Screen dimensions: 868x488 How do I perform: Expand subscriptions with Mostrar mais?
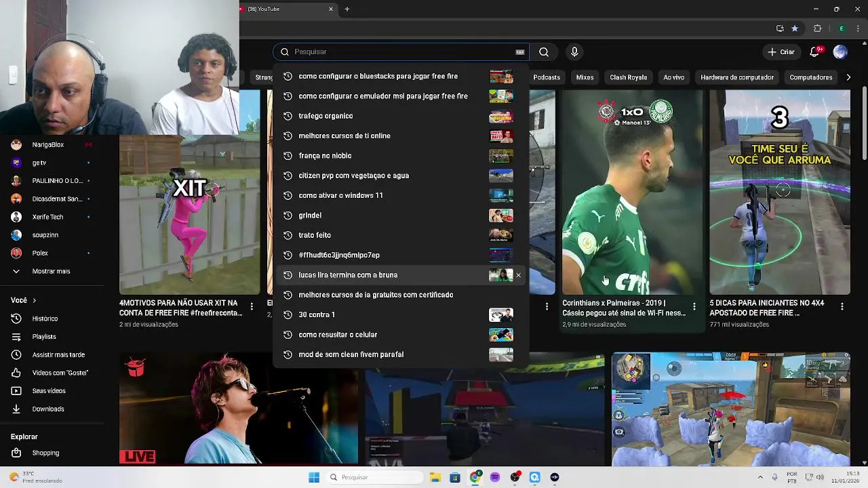51,271
